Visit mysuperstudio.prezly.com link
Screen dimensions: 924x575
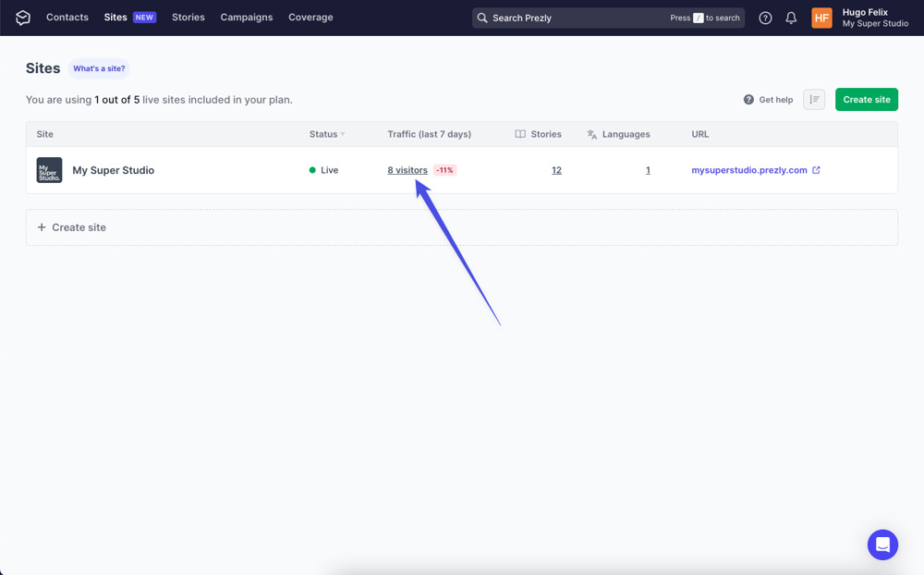[x=749, y=170]
